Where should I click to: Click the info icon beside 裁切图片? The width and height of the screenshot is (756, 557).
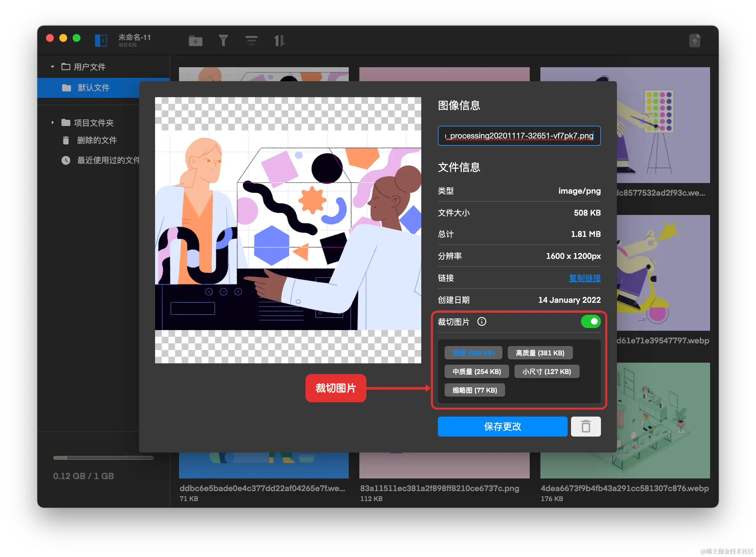coord(481,322)
